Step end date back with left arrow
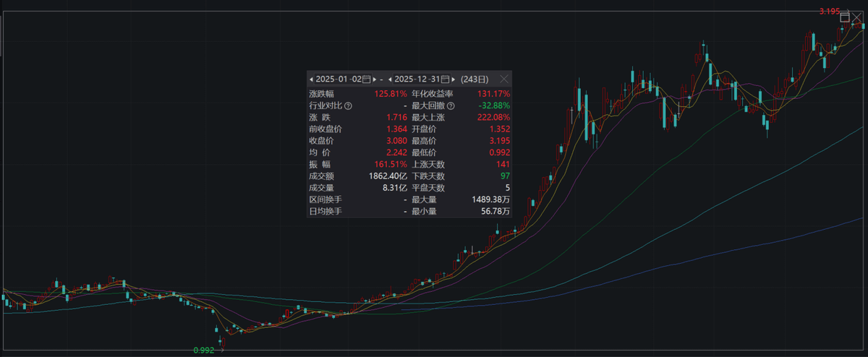The height and width of the screenshot is (357, 868). point(391,79)
